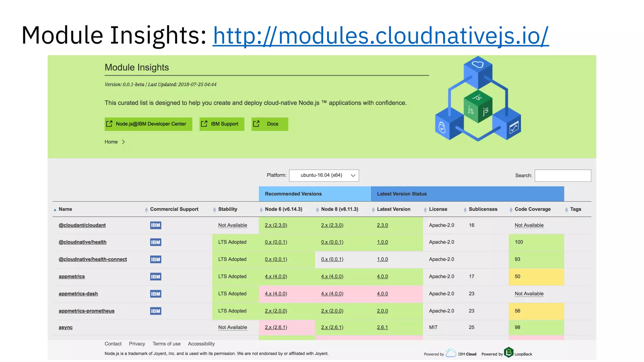The height and width of the screenshot is (362, 644).
Task: Open the appmetrics-dash module link
Action: tap(78, 294)
